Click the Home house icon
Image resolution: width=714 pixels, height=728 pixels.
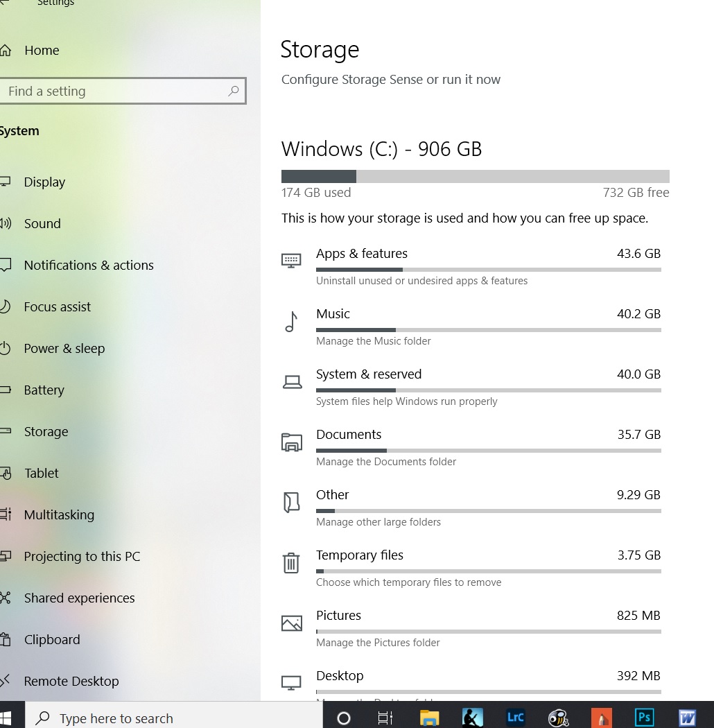coord(5,50)
